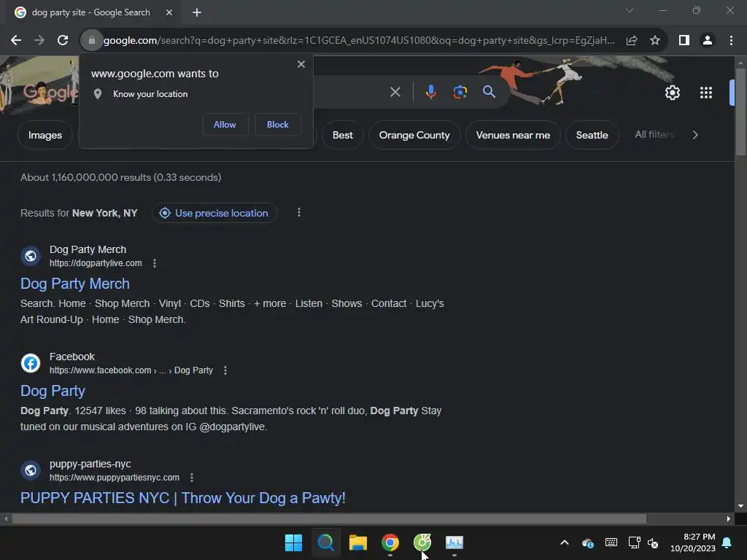The image size is (747, 560).
Task: Open PUPPY PARTIES NYC result link
Action: point(182,498)
